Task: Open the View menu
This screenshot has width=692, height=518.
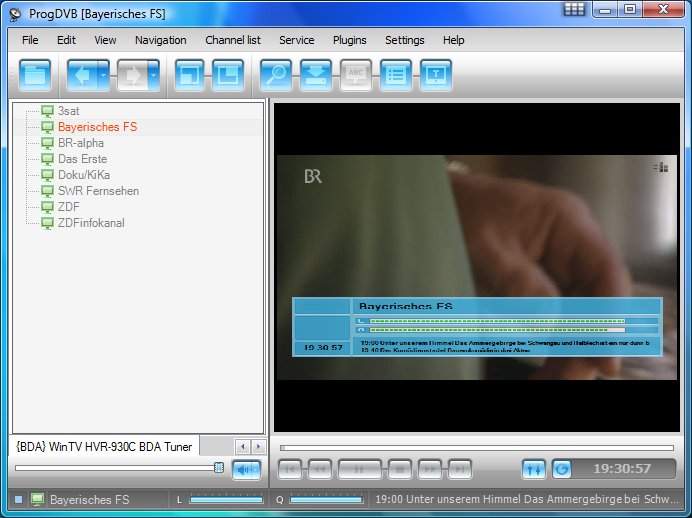Action: (105, 40)
